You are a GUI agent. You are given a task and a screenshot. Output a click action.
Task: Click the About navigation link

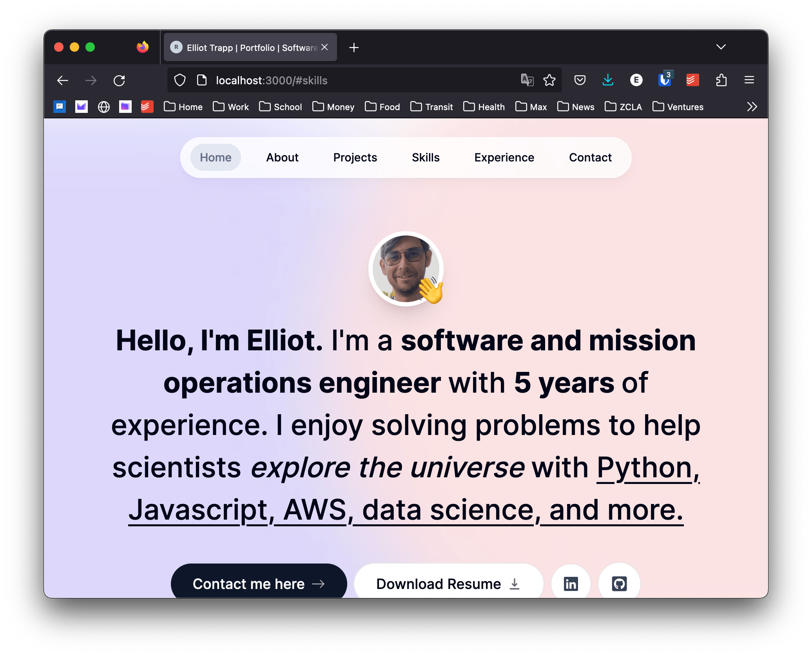282,157
